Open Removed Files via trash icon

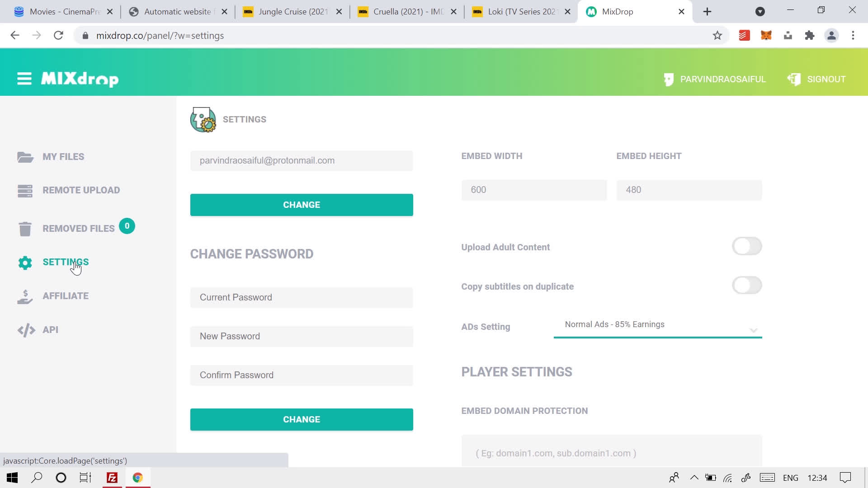point(25,228)
